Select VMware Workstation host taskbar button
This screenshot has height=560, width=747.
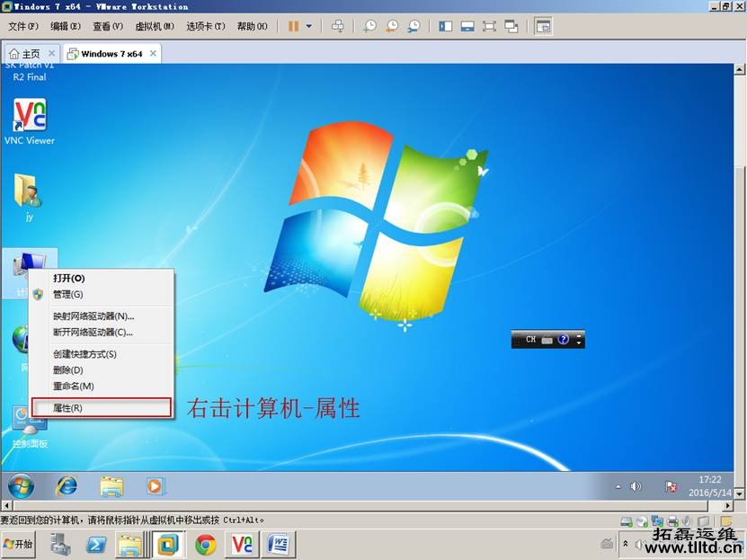pyautogui.click(x=168, y=545)
